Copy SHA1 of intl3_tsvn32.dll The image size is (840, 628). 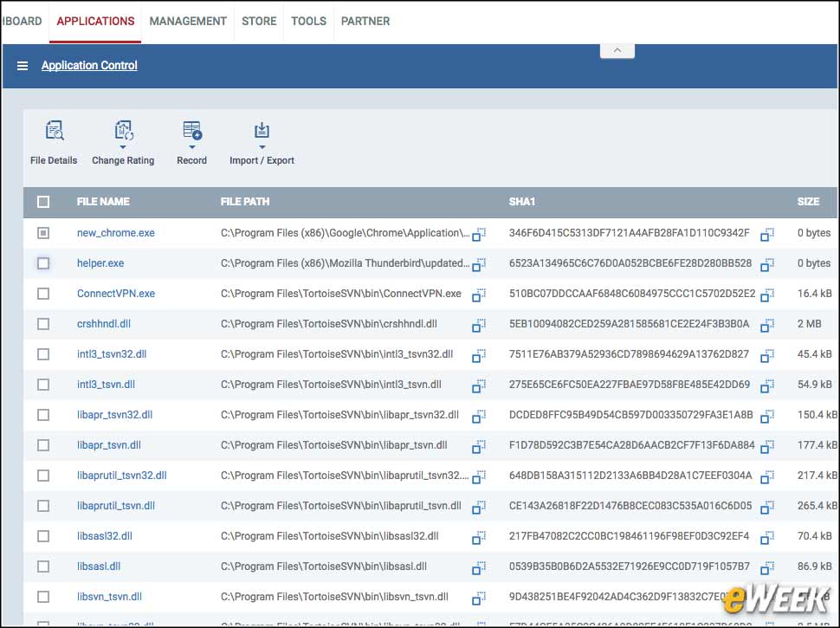coord(767,355)
